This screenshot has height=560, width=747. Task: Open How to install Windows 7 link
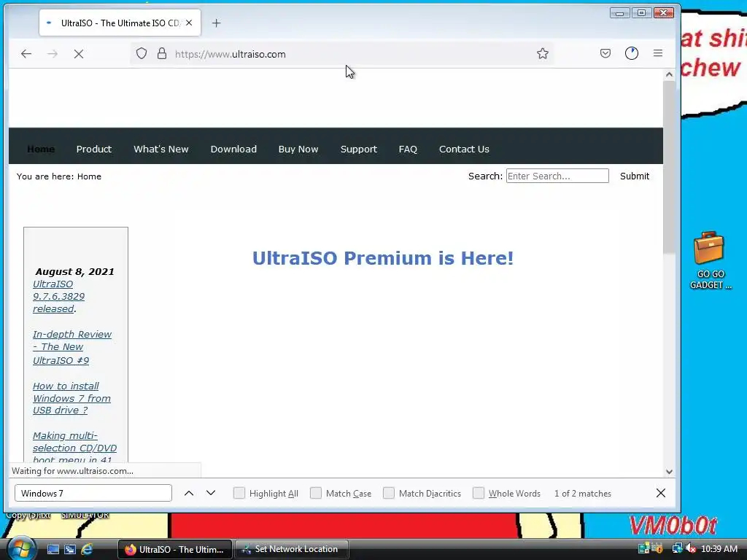click(71, 398)
